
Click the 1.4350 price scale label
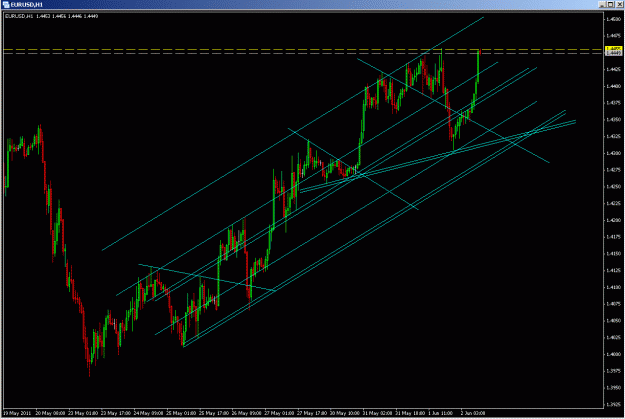coord(613,119)
